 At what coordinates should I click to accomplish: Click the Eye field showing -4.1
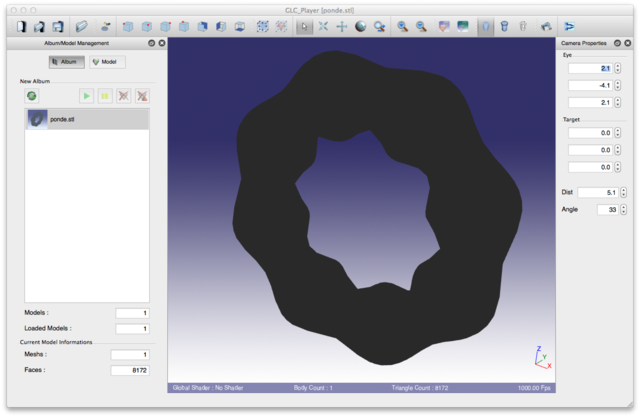pos(590,86)
